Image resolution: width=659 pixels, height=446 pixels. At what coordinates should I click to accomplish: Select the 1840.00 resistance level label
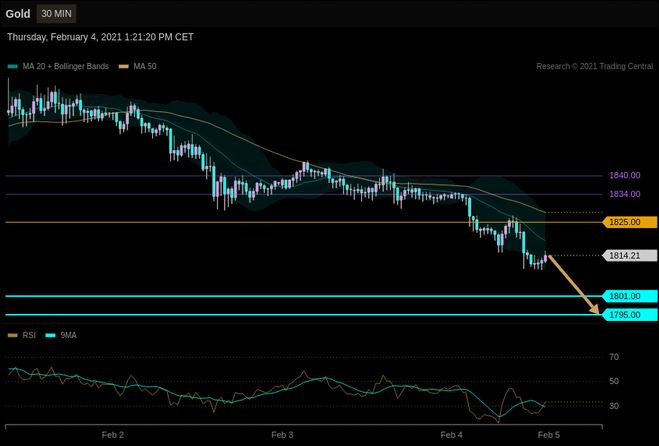click(x=625, y=175)
